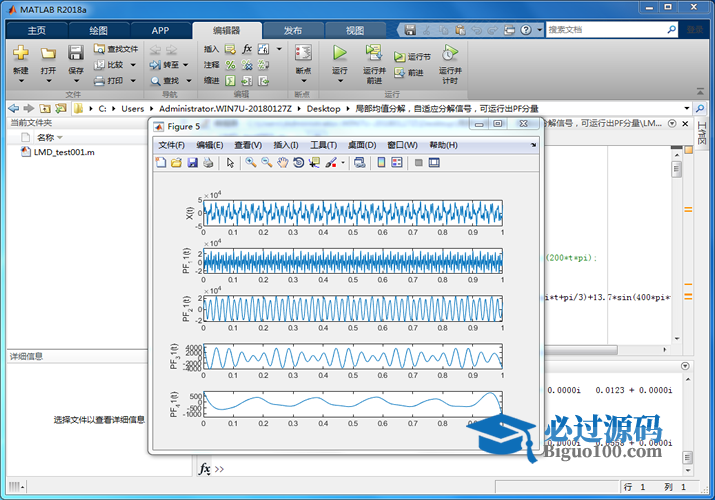Click the help question mark icon
The width and height of the screenshot is (715, 500).
click(526, 30)
